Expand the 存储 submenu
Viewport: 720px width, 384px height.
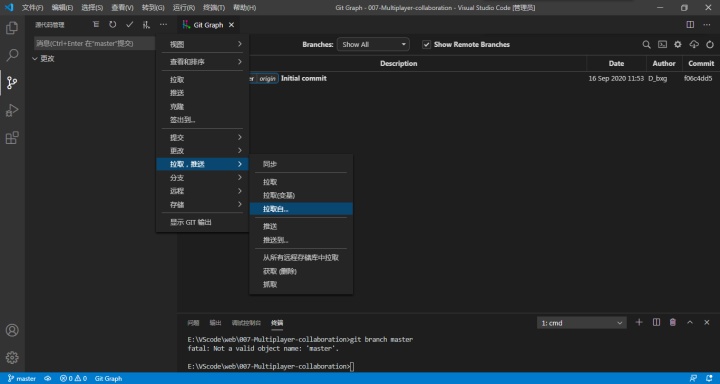(202, 204)
